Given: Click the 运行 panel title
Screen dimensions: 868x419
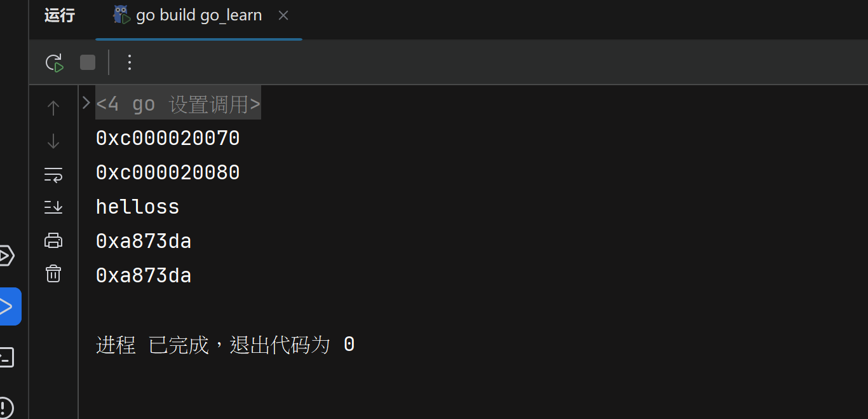Looking at the screenshot, I should pyautogui.click(x=60, y=16).
